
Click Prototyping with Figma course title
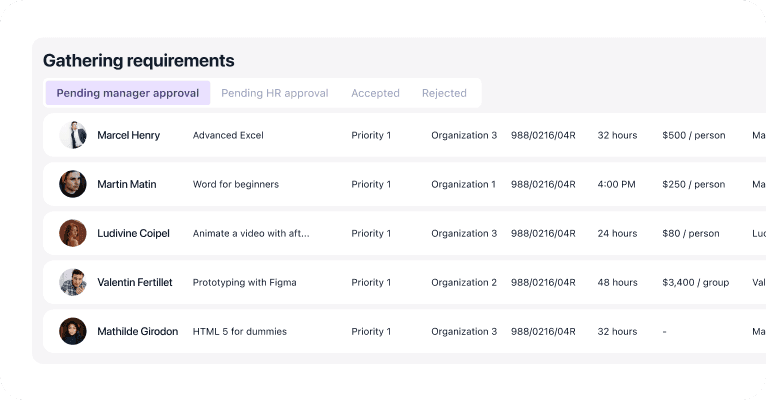click(x=244, y=282)
